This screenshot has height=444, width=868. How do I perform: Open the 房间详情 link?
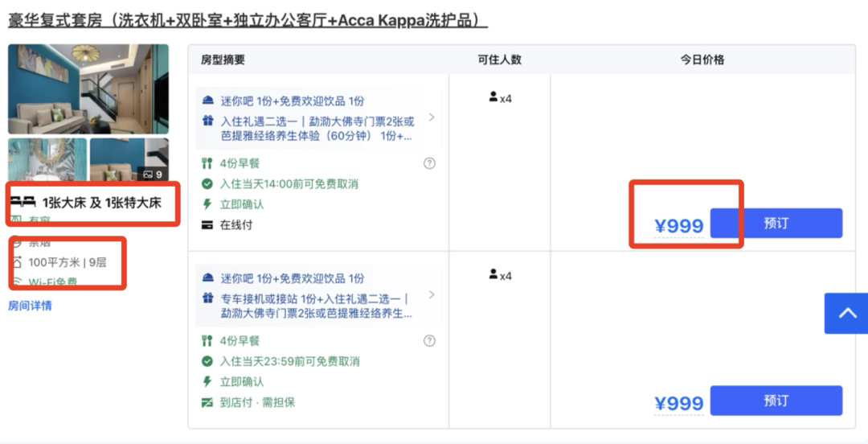30,306
